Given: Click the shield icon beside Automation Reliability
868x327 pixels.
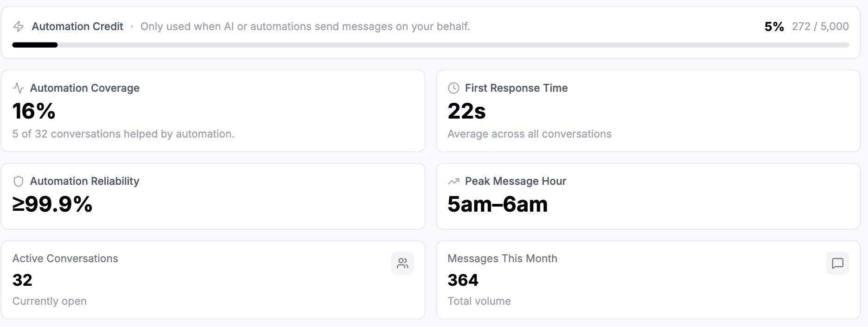Looking at the screenshot, I should (x=18, y=181).
